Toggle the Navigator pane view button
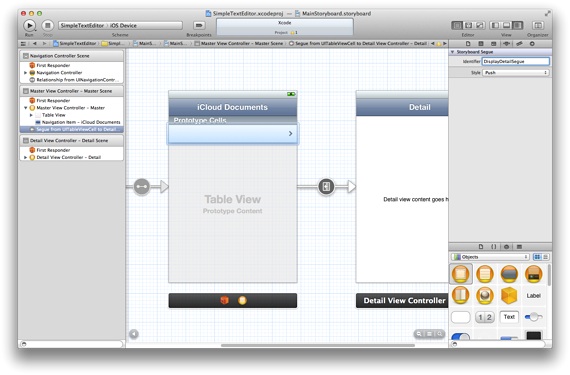The height and width of the screenshot is (375, 570). point(495,25)
